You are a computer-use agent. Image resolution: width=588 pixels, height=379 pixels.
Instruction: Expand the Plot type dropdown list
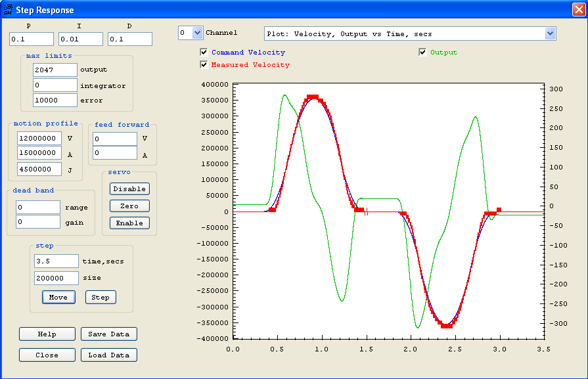pos(550,33)
